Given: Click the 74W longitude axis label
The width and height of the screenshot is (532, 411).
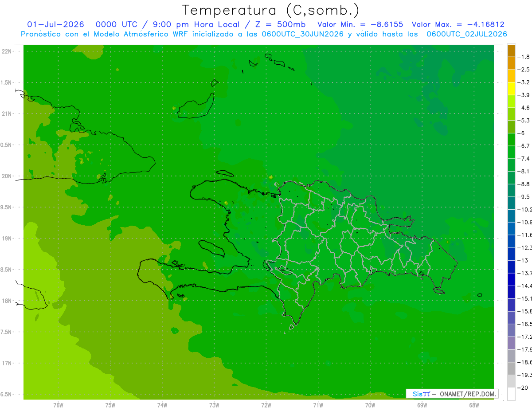Looking at the screenshot, I should [162, 405].
